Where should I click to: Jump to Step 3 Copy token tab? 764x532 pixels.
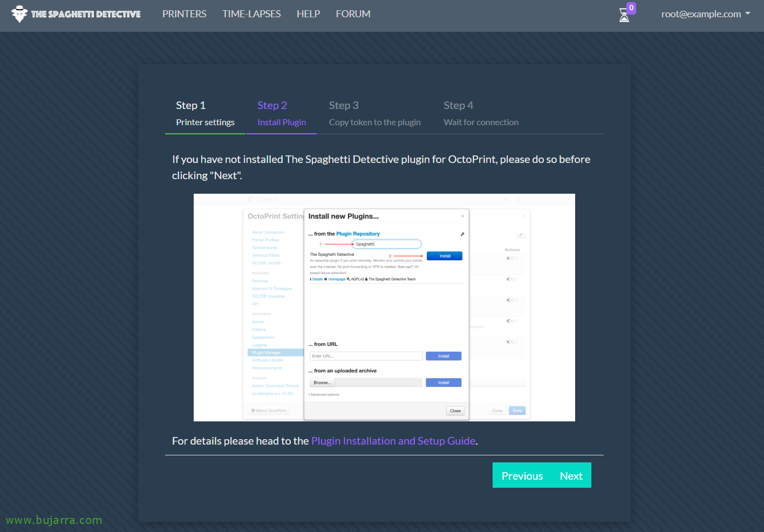tap(374, 114)
